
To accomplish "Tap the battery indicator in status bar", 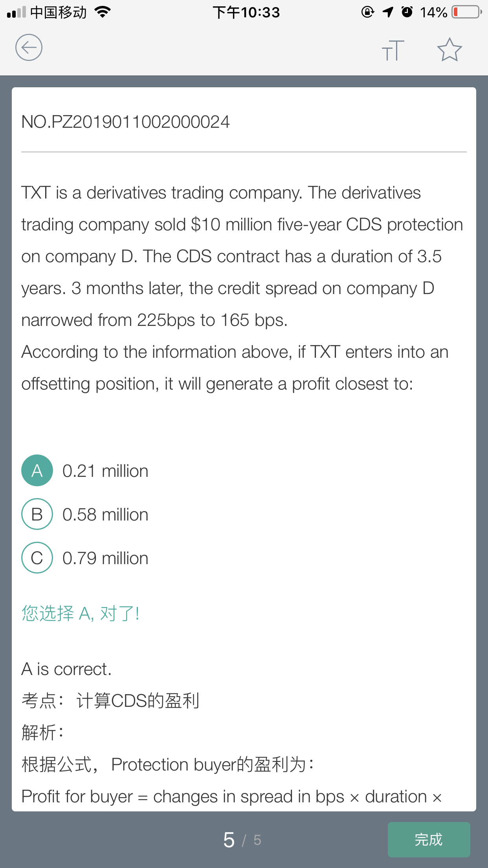I will pos(467,12).
